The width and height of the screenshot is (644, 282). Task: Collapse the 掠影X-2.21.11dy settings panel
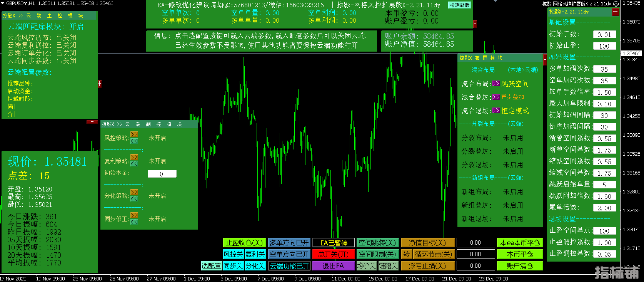point(616,12)
